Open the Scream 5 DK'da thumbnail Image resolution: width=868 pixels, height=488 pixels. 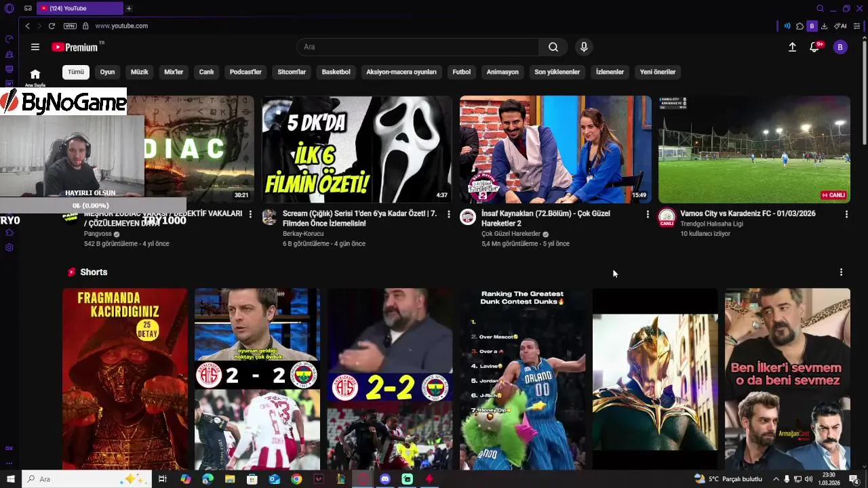click(357, 149)
